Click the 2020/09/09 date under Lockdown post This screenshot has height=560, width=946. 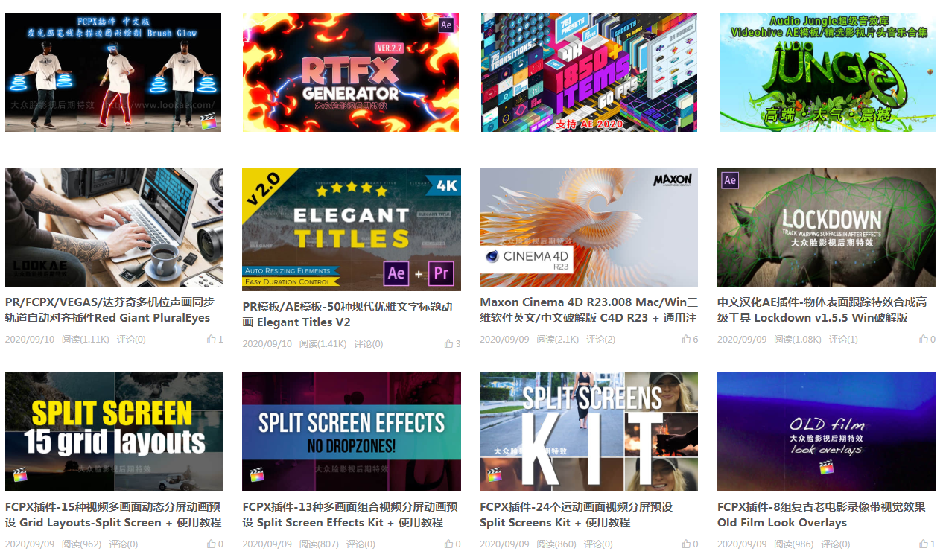[742, 340]
